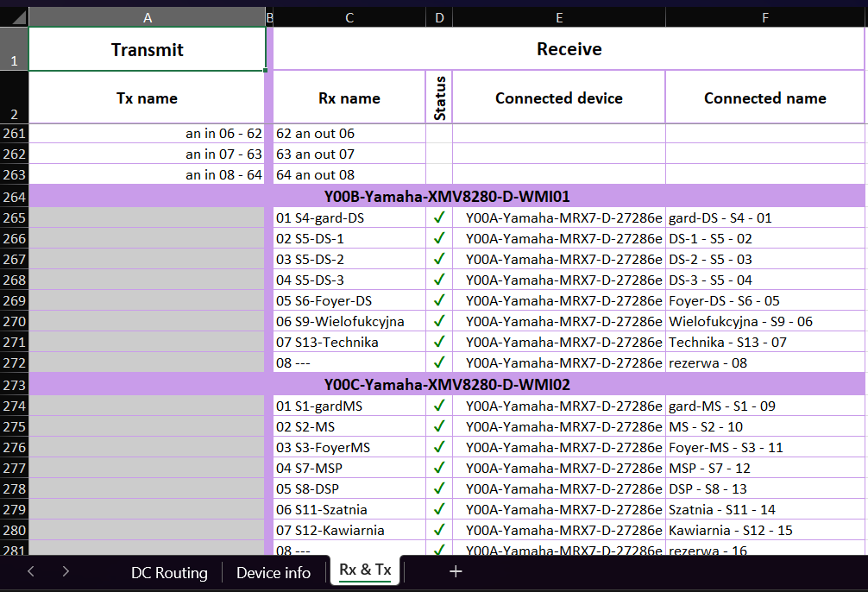Select the narrow column B header
This screenshot has height=592, width=868.
(269, 18)
